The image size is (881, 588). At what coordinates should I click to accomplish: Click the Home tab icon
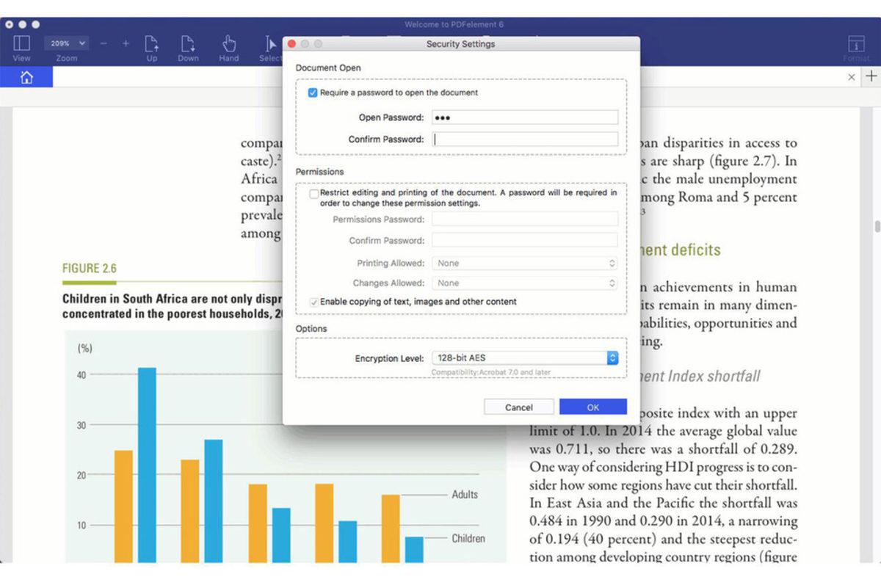coord(26,77)
